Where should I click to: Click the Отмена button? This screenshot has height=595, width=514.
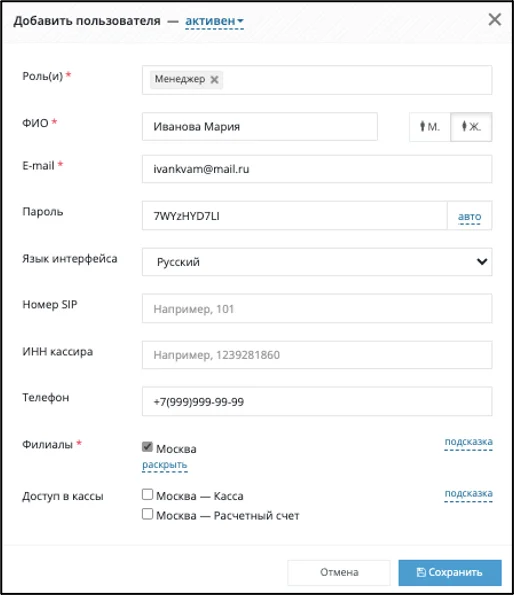point(339,572)
